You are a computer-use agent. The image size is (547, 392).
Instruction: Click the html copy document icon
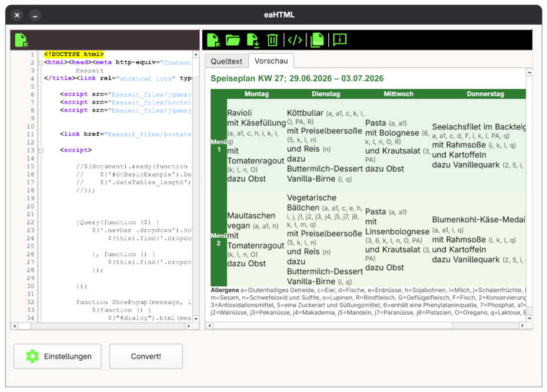tap(317, 40)
